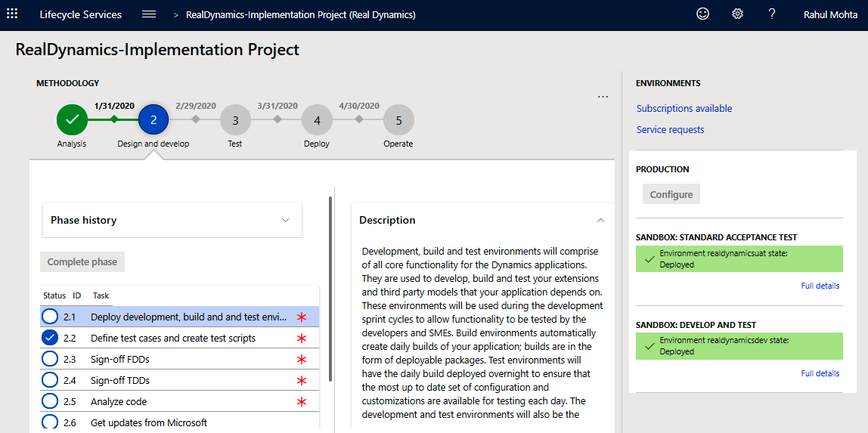Collapse the Description section chevron
Screen dimensions: 868x433
tap(600, 221)
